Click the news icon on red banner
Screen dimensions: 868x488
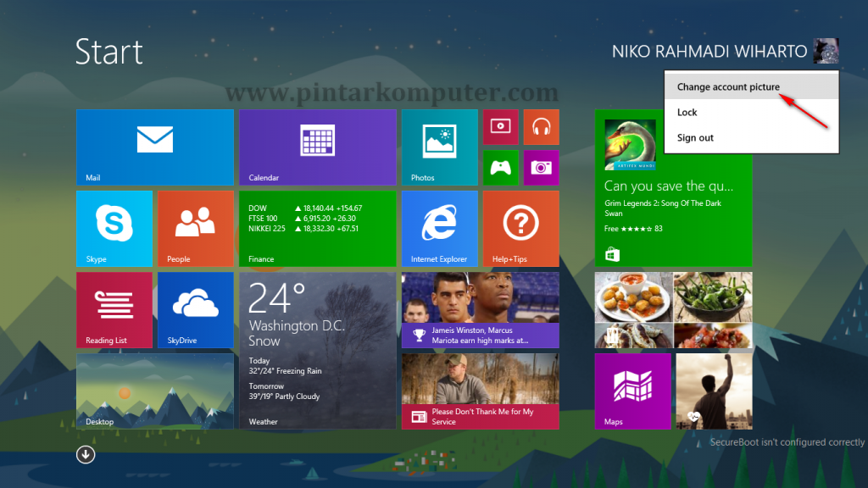[419, 417]
